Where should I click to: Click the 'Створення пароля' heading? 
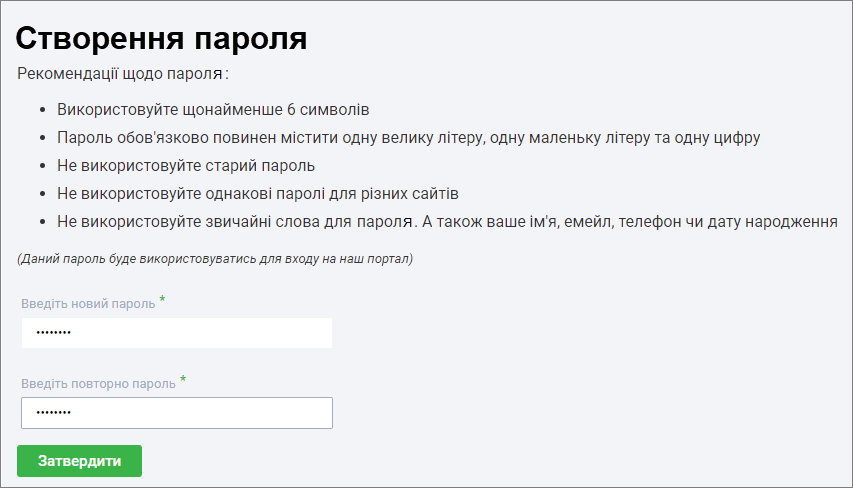click(x=161, y=39)
